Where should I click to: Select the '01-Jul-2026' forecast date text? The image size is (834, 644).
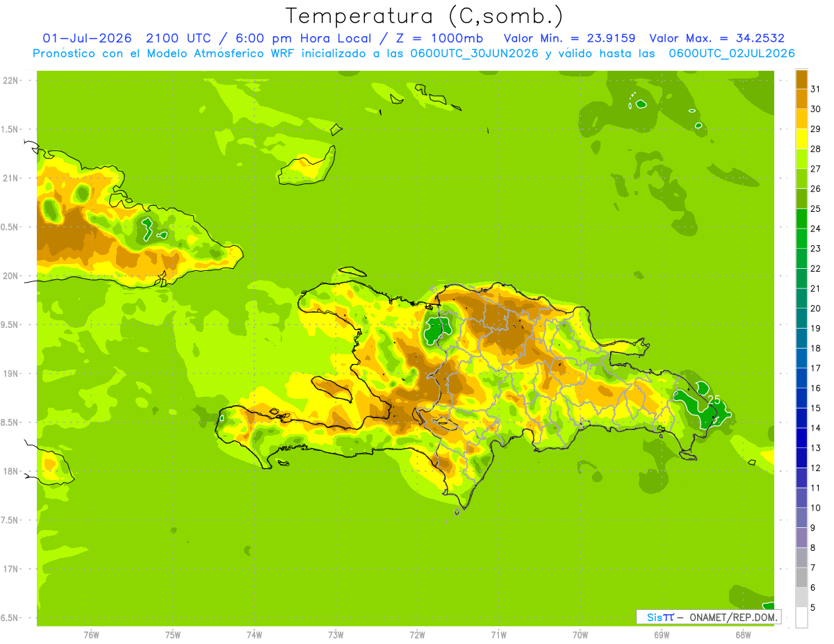pyautogui.click(x=87, y=38)
